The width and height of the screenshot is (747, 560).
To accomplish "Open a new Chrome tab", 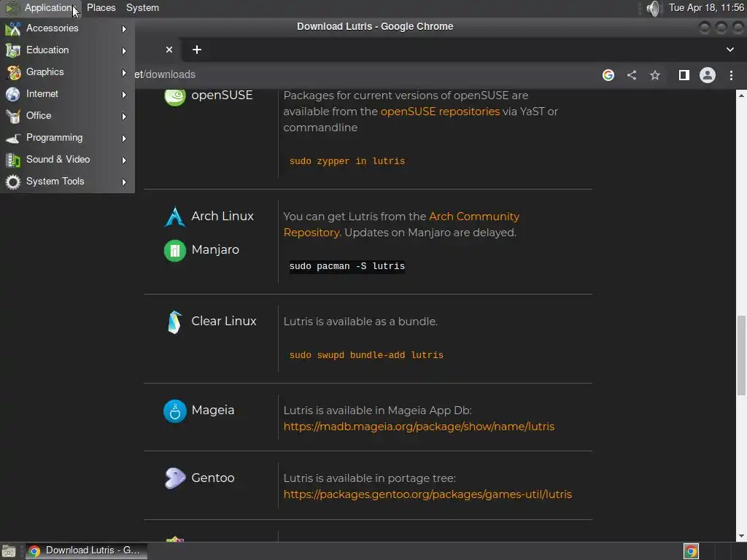I will (x=197, y=50).
